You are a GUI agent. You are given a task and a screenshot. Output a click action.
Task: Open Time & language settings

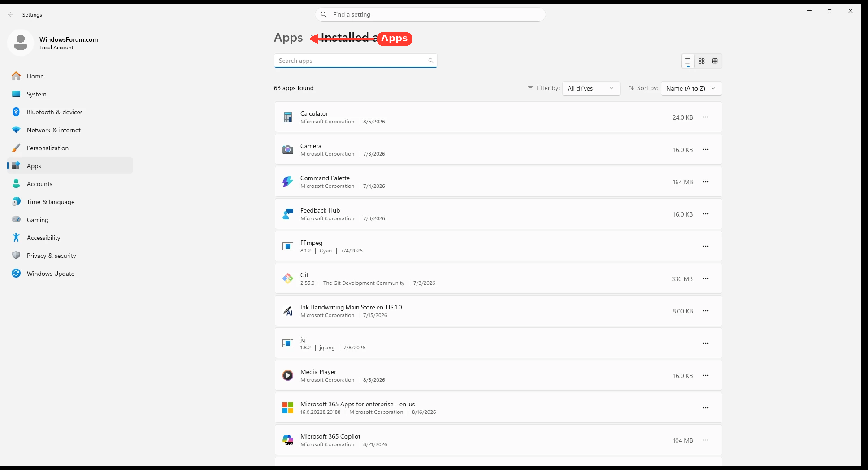(x=70, y=202)
